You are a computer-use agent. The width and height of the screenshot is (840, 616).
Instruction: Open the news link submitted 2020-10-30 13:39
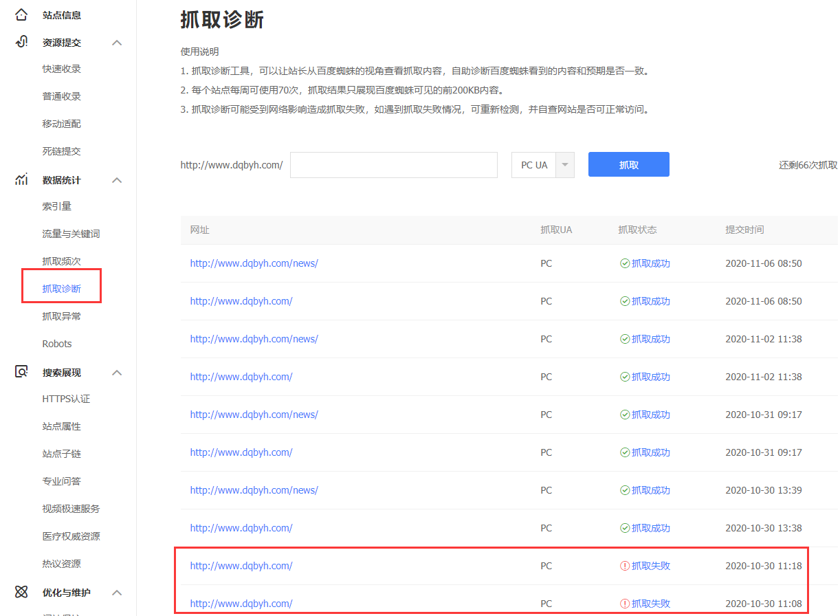[254, 490]
